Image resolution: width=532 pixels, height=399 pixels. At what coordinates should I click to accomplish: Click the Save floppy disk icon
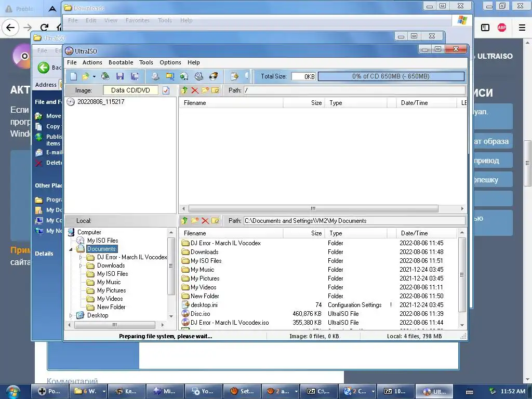[120, 76]
